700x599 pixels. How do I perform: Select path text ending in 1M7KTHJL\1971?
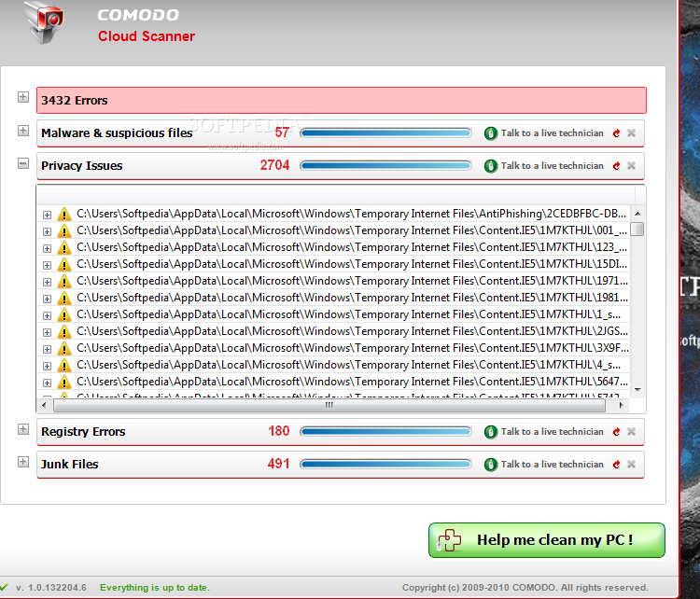(352, 281)
